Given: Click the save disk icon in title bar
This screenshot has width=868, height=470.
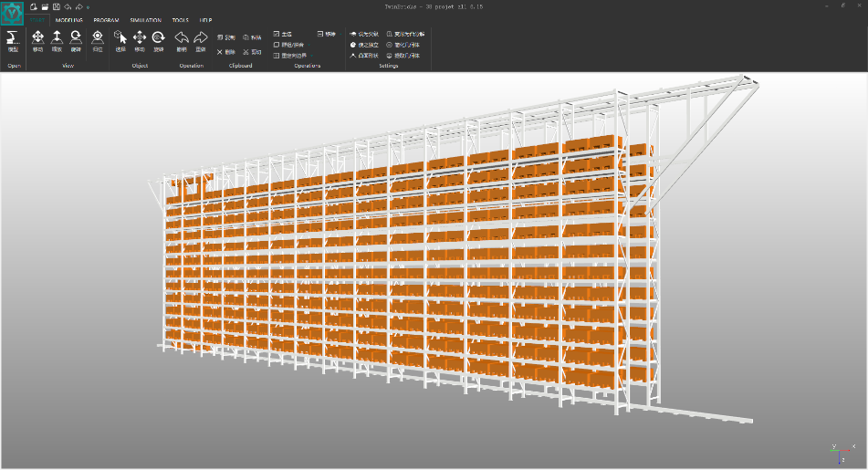Looking at the screenshot, I should point(57,6).
